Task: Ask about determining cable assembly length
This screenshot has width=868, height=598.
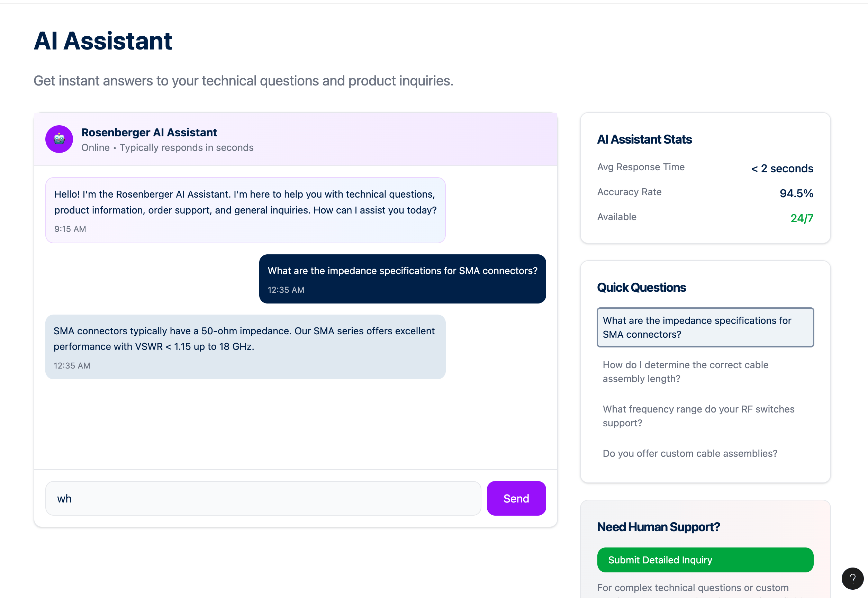Action: pos(705,372)
